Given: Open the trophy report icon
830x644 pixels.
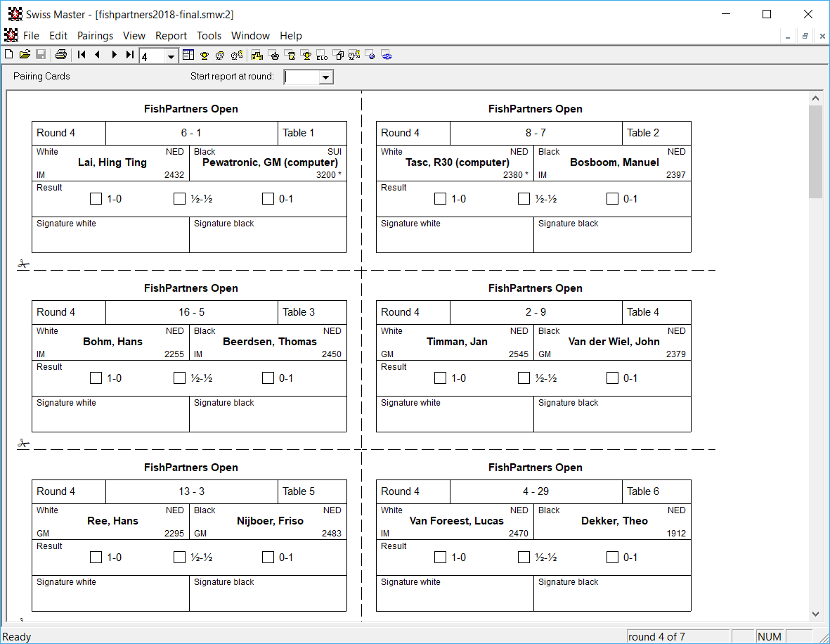Looking at the screenshot, I should tap(306, 55).
